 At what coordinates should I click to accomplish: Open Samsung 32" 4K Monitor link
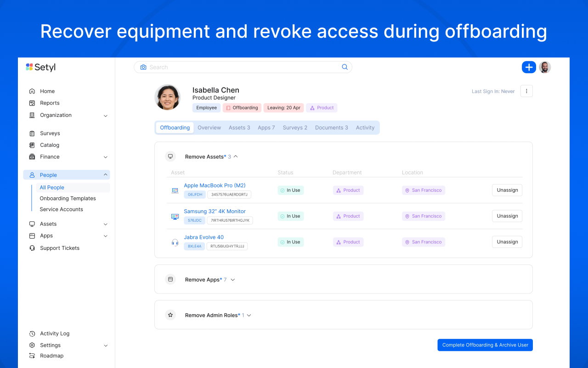(x=215, y=211)
